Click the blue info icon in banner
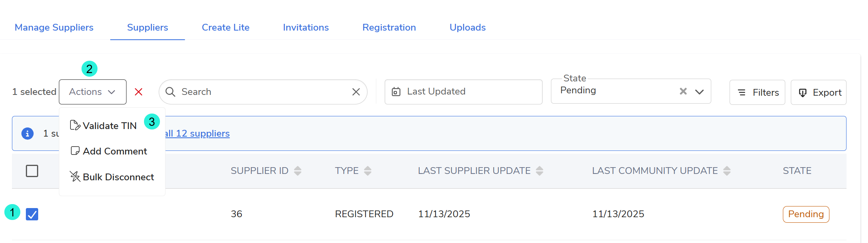 [27, 133]
